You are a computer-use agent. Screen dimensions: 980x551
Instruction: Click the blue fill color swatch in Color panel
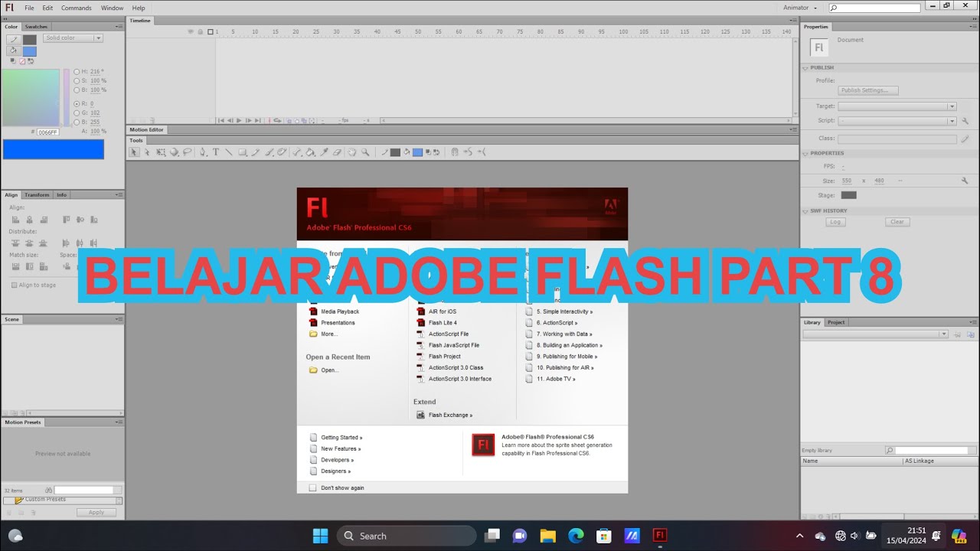[29, 51]
